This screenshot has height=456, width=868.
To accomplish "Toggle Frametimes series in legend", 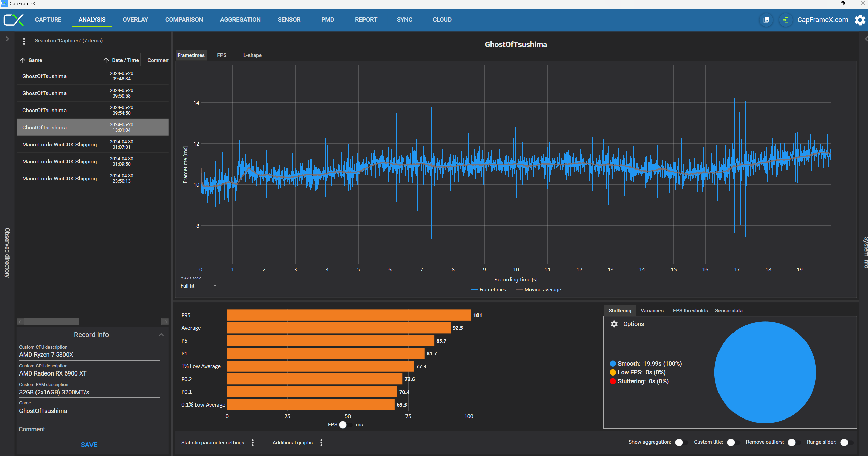I will pyautogui.click(x=488, y=290).
